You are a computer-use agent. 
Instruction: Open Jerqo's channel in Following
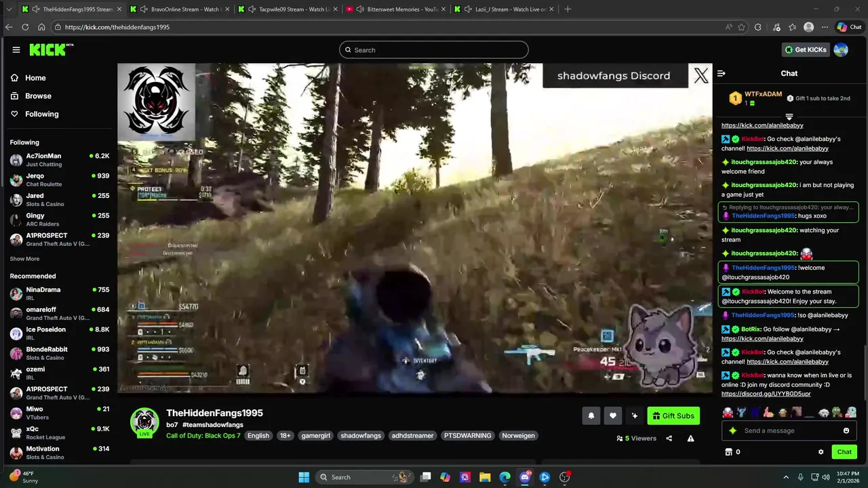pos(59,180)
